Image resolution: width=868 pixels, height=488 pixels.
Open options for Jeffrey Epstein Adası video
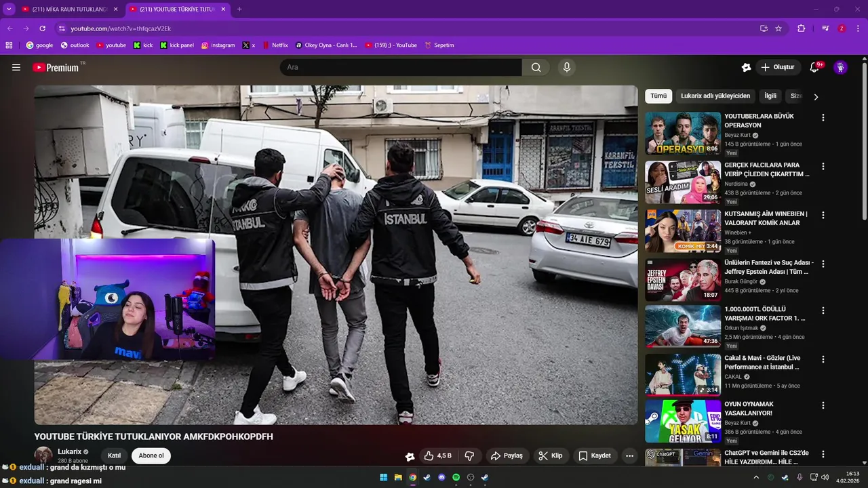(823, 264)
